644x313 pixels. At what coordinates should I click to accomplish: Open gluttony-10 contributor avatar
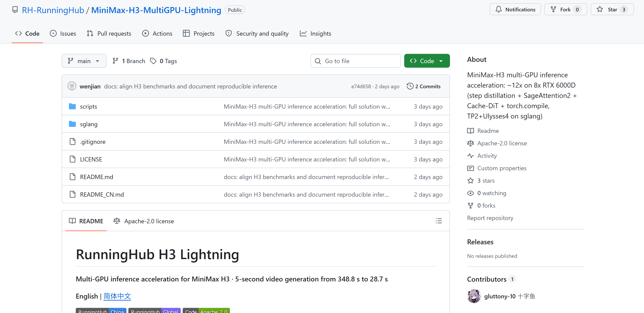pyautogui.click(x=474, y=296)
